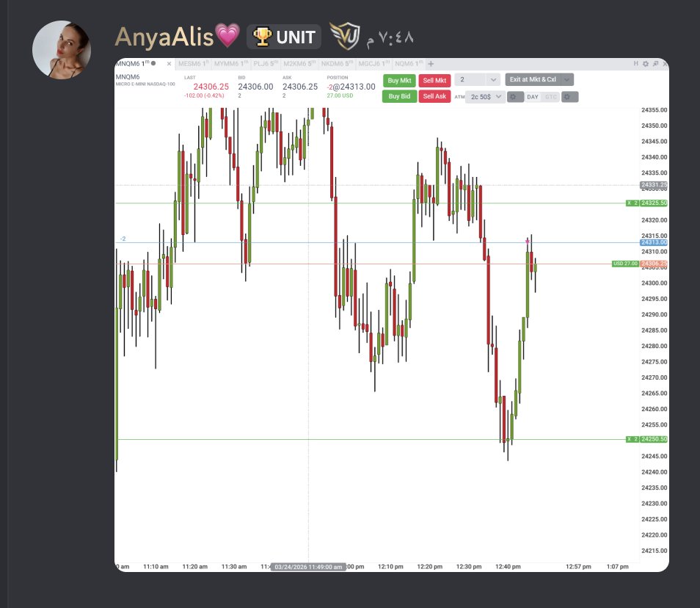Click the AnyaAlis username

pos(164,37)
